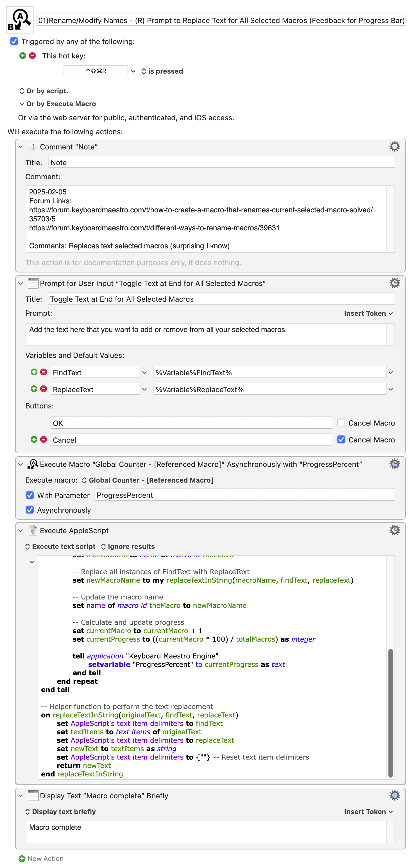Open gear menu of Execute Macro action
Image resolution: width=412 pixels, height=868 pixels.
(x=395, y=464)
